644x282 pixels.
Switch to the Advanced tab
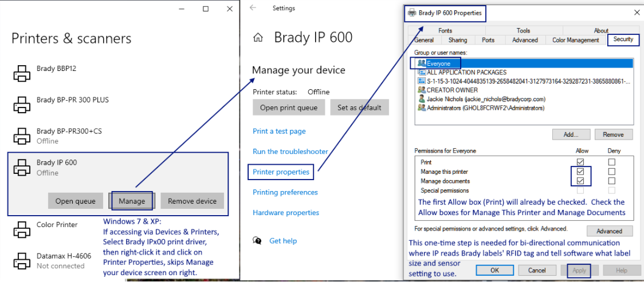click(524, 40)
